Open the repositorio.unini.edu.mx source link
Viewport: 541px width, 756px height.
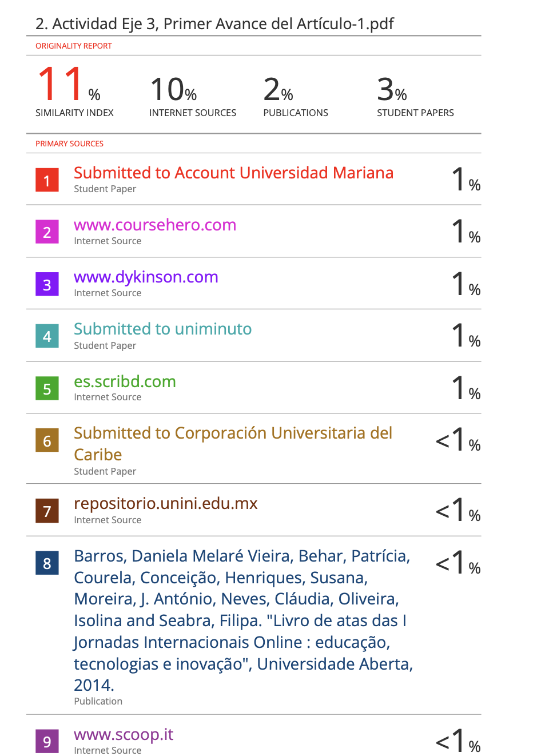click(x=165, y=503)
